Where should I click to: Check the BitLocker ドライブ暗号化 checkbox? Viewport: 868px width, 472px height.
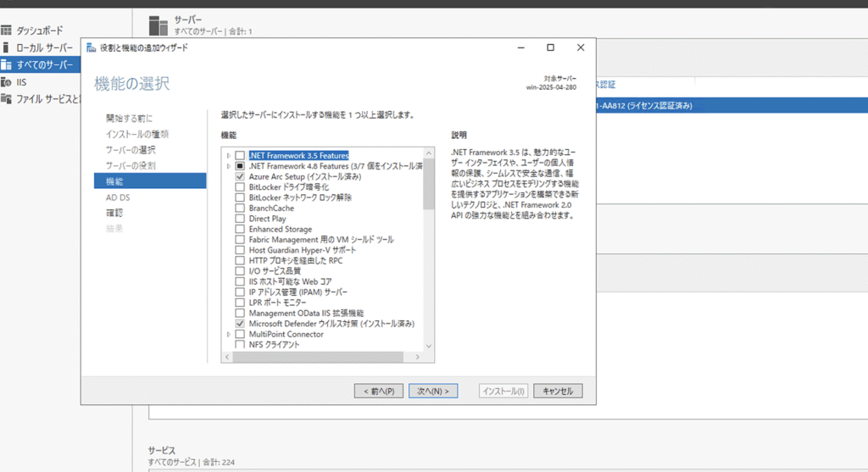(x=240, y=187)
